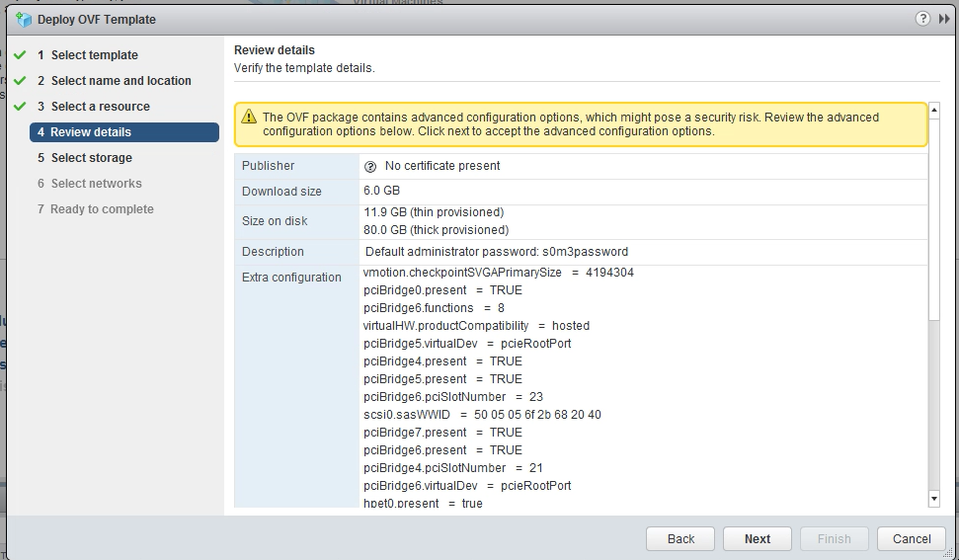Open step 2 Select name and location
The height and width of the screenshot is (560, 959).
point(120,81)
